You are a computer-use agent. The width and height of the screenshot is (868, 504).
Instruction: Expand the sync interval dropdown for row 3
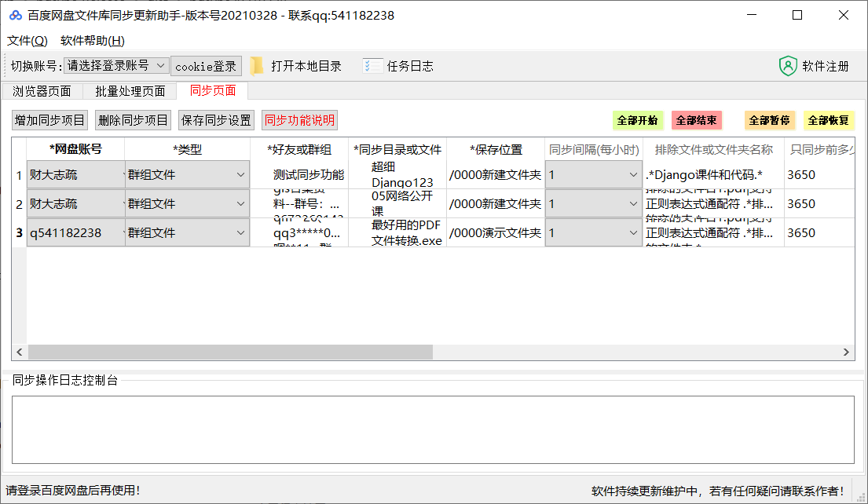click(x=632, y=232)
